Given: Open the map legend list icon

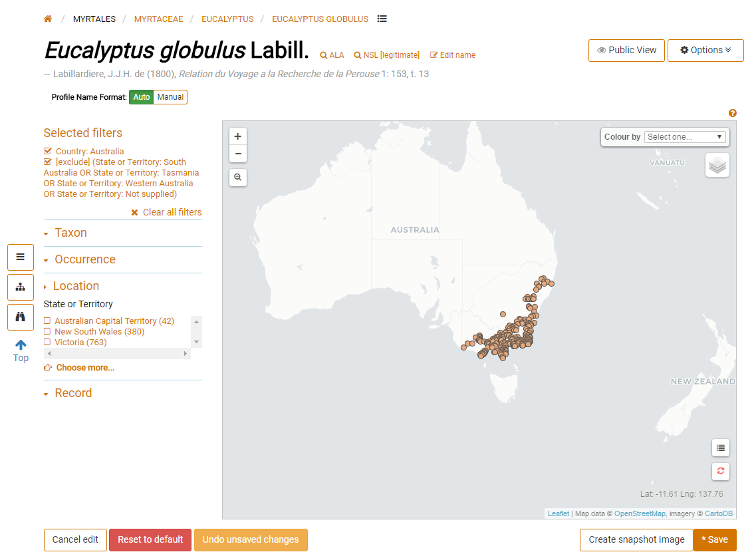Looking at the screenshot, I should [720, 448].
